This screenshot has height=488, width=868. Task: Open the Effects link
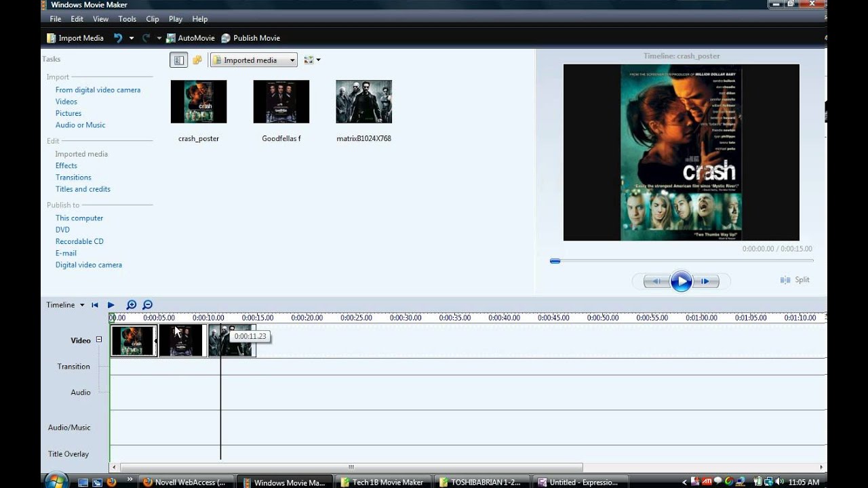point(66,165)
